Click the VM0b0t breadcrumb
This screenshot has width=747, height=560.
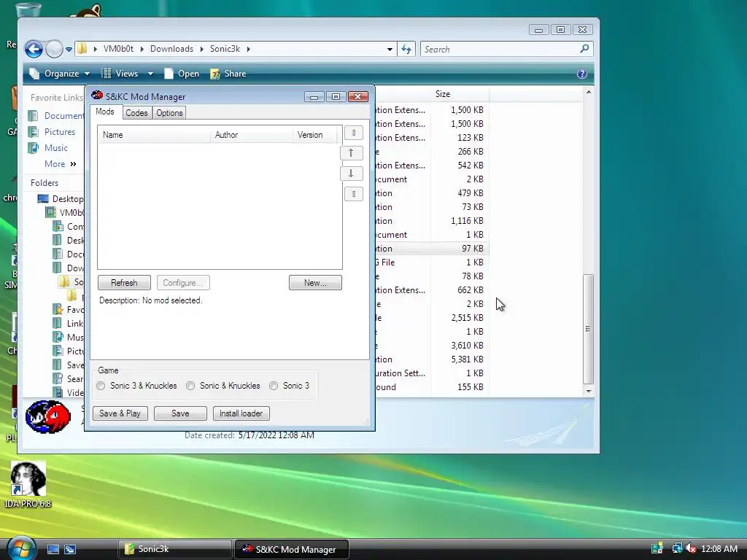(119, 49)
